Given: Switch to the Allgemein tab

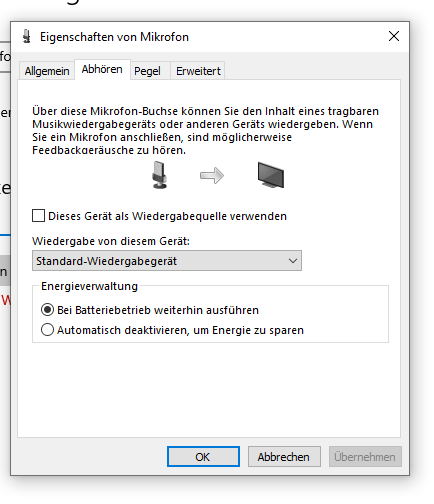Looking at the screenshot, I should point(47,71).
